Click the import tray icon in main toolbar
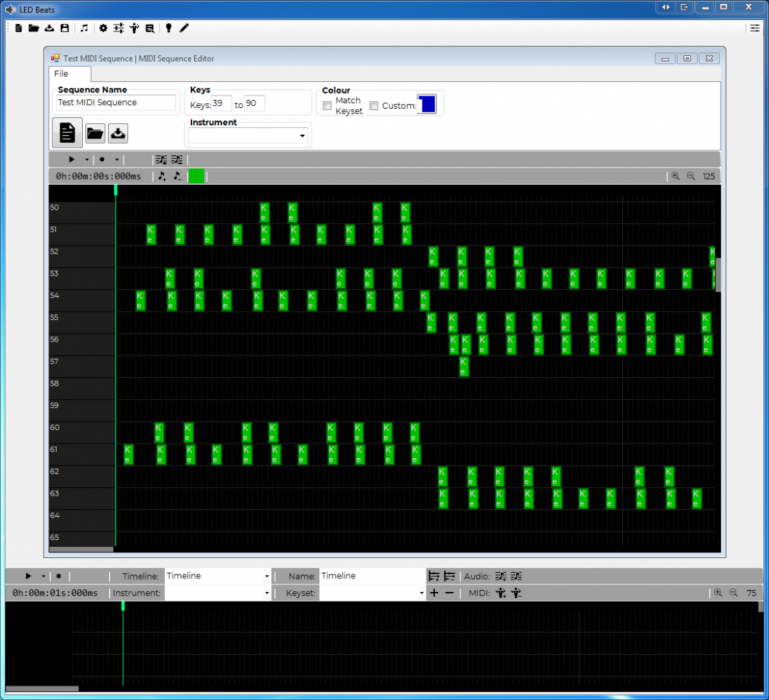Screen dimensions: 769x700 coord(49,28)
